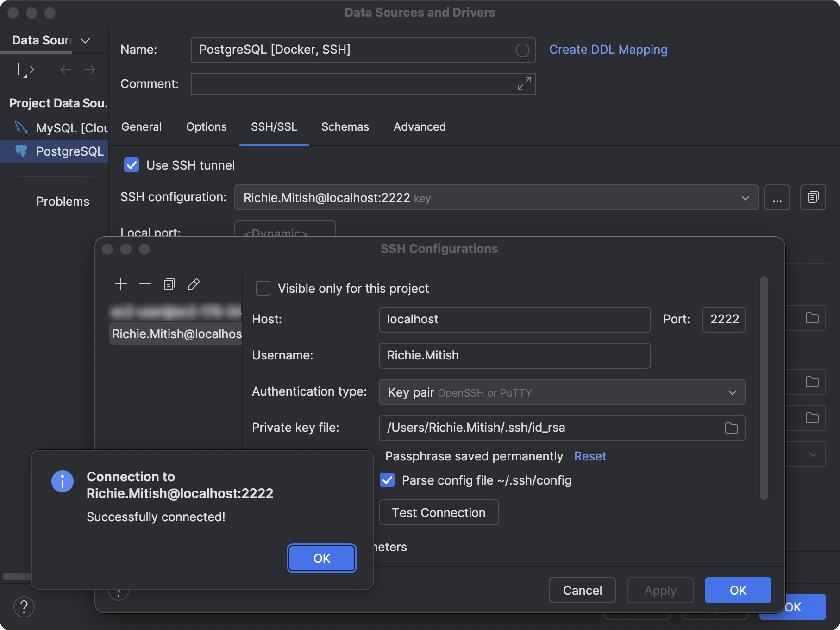Add a new data source
This screenshot has width=840, height=630.
coord(18,69)
